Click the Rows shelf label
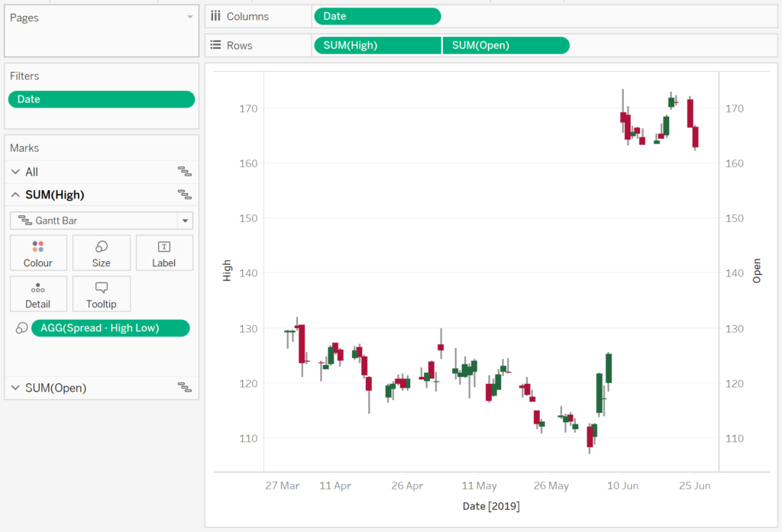 (x=239, y=45)
